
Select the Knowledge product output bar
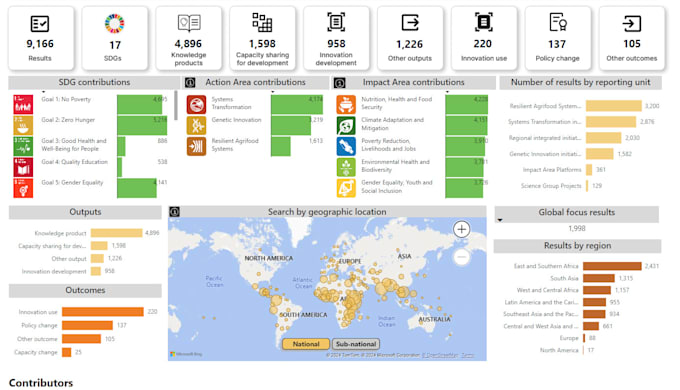116,233
